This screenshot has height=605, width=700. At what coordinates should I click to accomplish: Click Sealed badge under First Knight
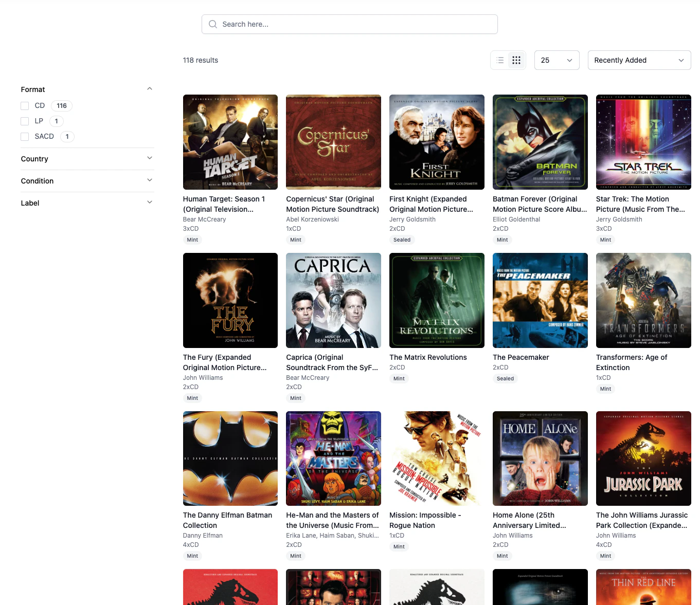coord(402,240)
